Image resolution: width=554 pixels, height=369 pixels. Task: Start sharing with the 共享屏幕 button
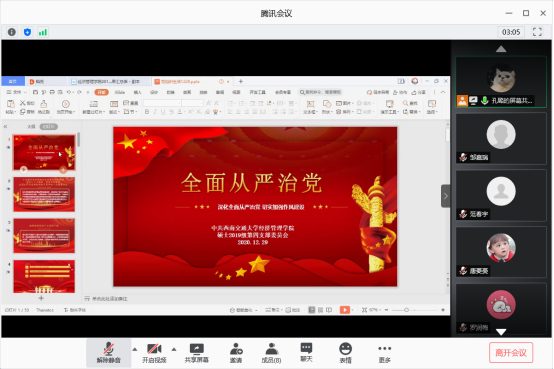(196, 353)
